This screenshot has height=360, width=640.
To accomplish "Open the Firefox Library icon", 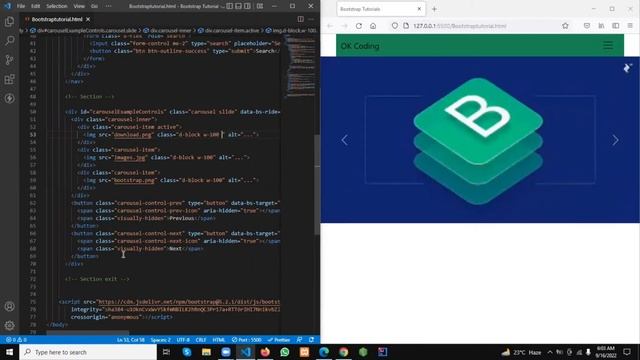I will (601, 26).
